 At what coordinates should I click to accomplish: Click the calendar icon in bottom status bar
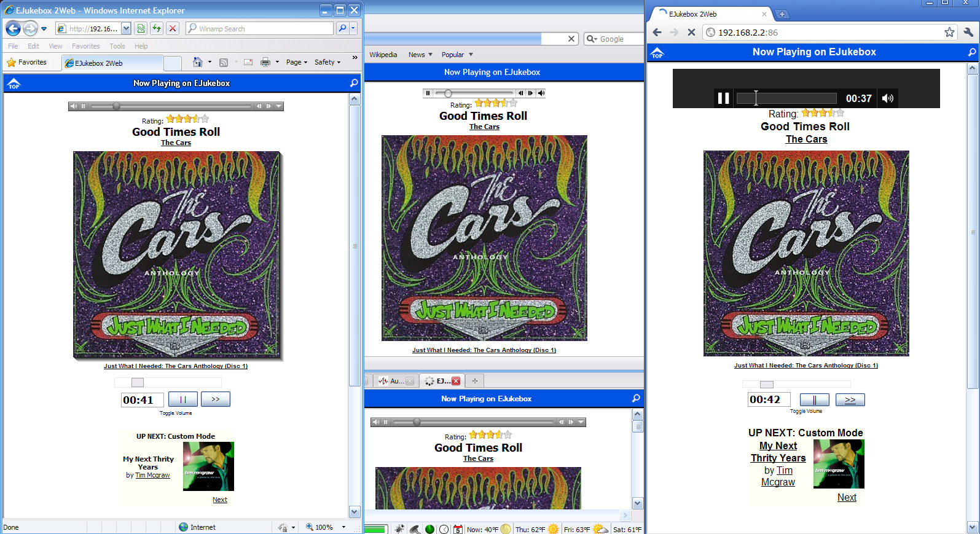coord(458,529)
